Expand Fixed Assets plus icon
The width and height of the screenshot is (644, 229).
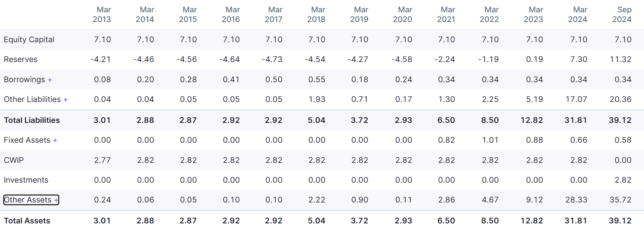click(x=55, y=140)
